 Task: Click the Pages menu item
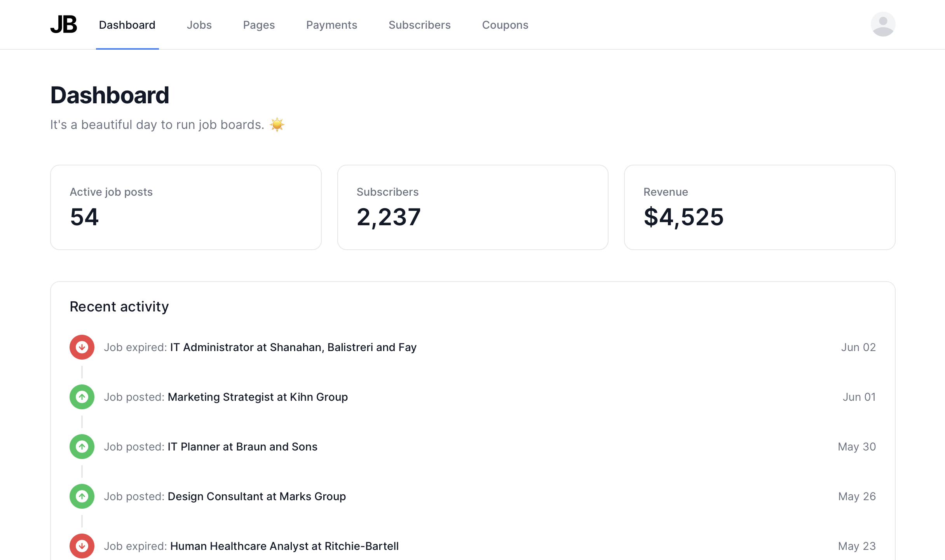(x=259, y=25)
